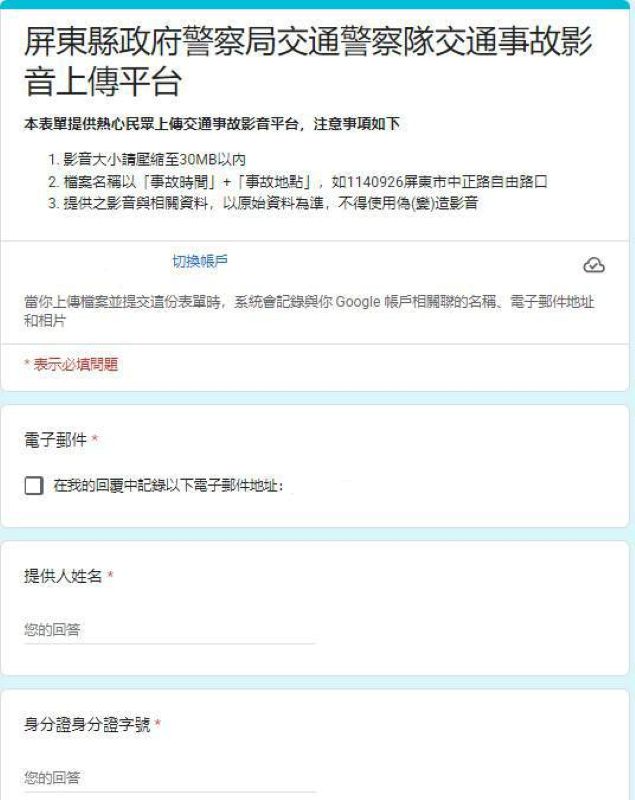Click note 1 about 30MB file size

click(147, 160)
